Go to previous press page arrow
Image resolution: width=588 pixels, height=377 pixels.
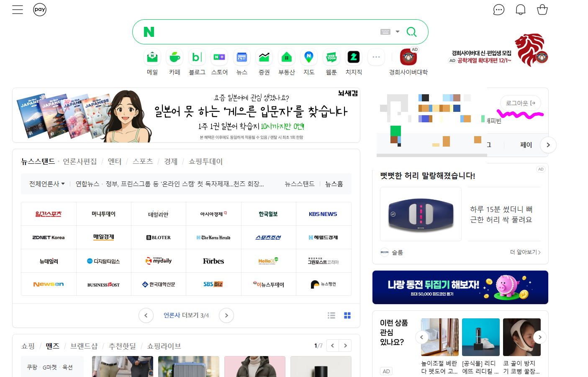(x=146, y=315)
